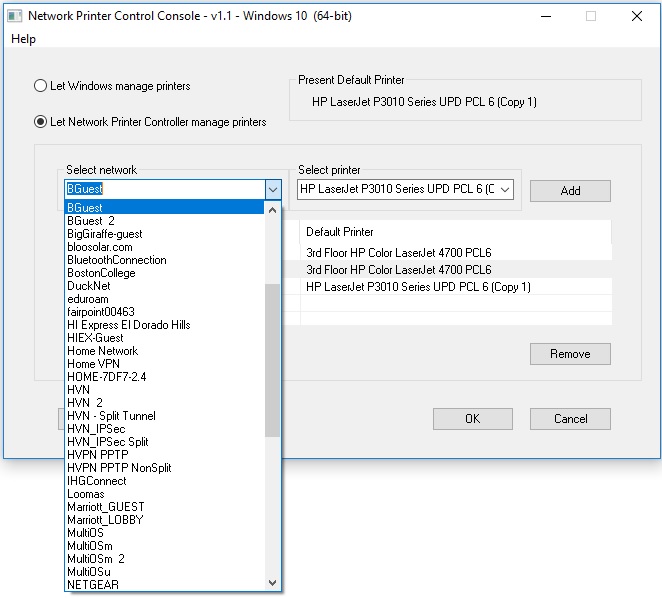Select Marriott_GUEST network
Screen dimensions: 662x598
tap(165, 507)
